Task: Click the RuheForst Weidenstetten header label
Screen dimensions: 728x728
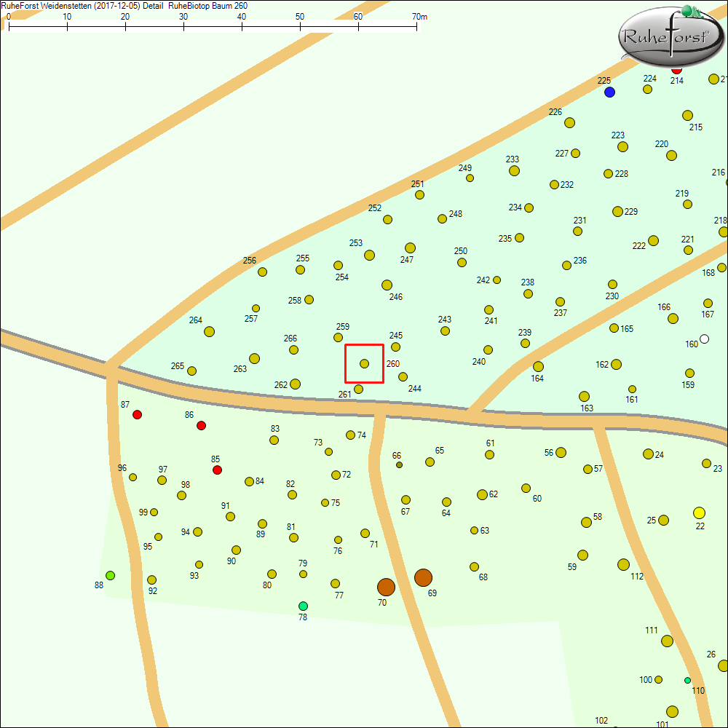Action: click(x=47, y=5)
